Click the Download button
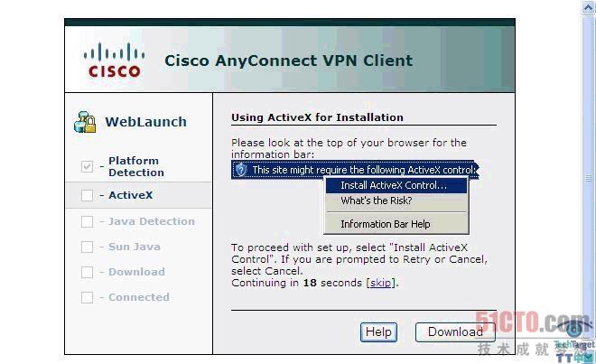596x364 pixels. pos(455,332)
